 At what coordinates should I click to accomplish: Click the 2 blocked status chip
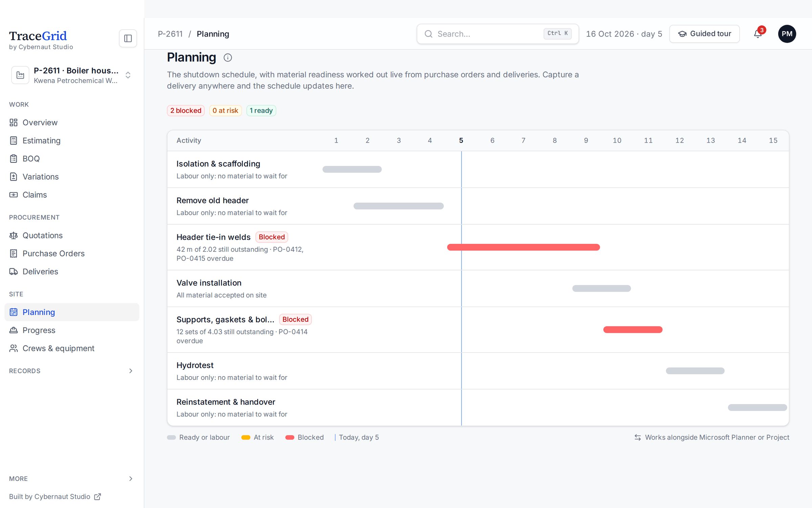186,111
